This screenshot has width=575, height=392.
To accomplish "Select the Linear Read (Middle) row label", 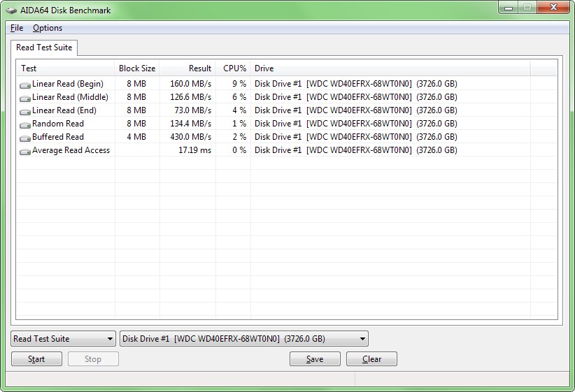I will [x=71, y=97].
